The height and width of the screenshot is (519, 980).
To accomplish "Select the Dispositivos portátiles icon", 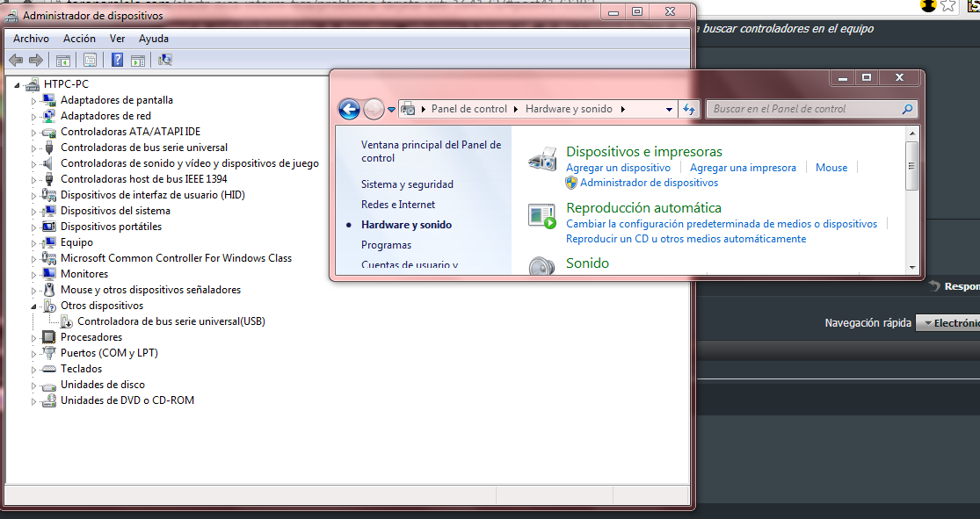I will tap(48, 227).
